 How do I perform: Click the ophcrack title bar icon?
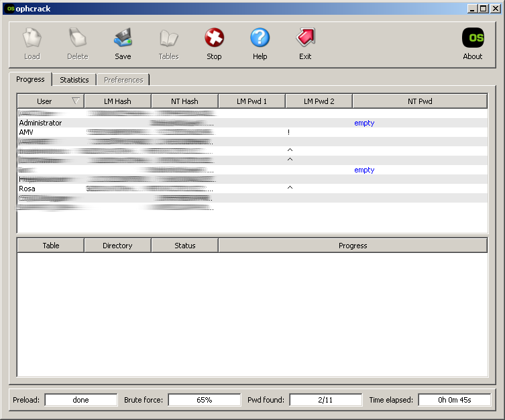(11, 9)
